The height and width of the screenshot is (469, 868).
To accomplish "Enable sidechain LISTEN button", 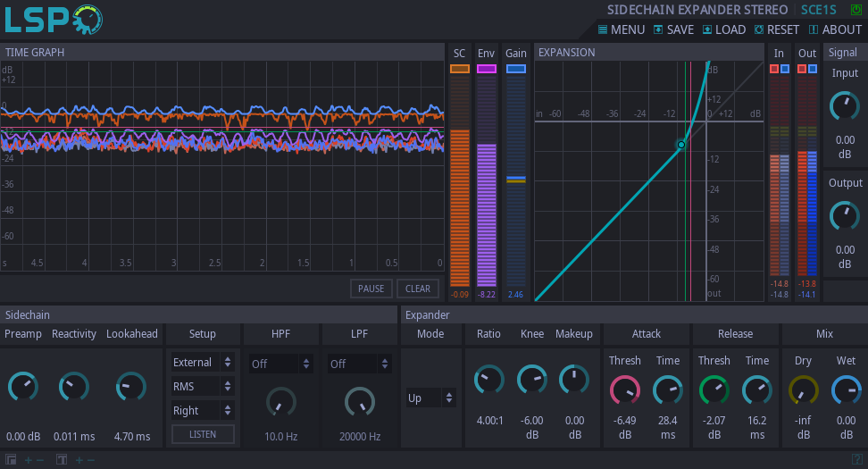I will (x=204, y=434).
